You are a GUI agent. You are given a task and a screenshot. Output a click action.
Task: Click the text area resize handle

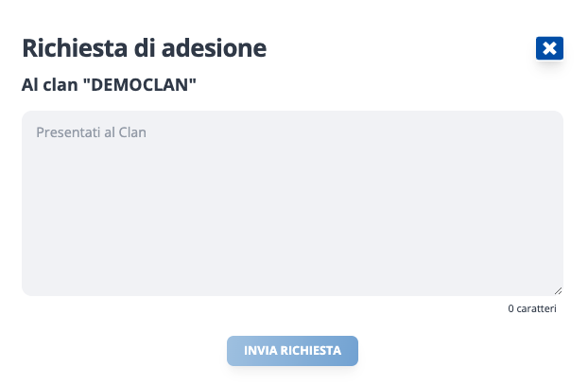click(558, 290)
